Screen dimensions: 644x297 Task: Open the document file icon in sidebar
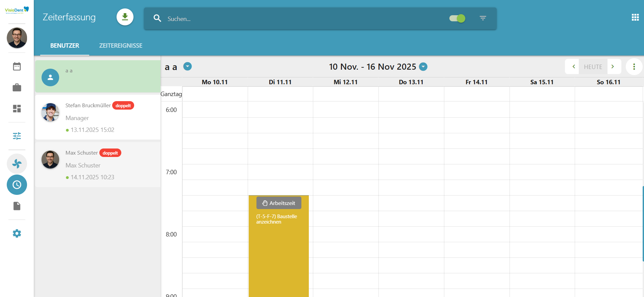click(x=17, y=206)
